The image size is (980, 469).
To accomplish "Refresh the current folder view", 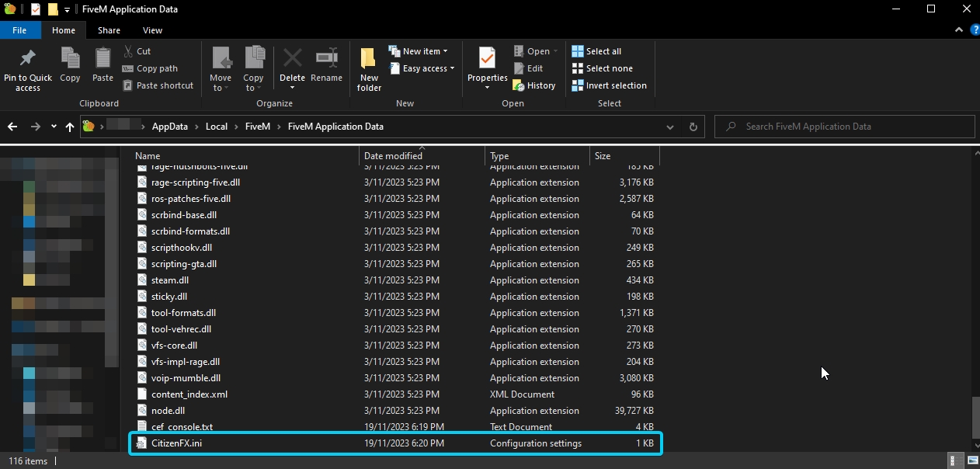I will [x=693, y=127].
